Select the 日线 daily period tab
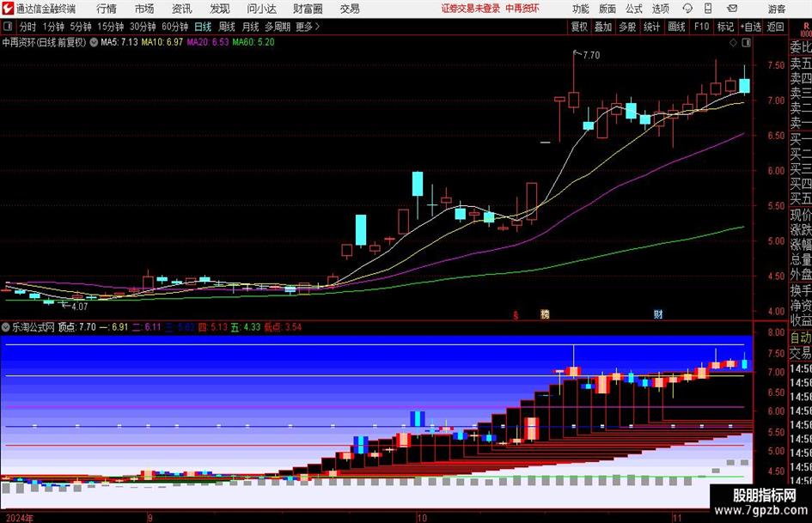This screenshot has width=812, height=523. point(203,27)
